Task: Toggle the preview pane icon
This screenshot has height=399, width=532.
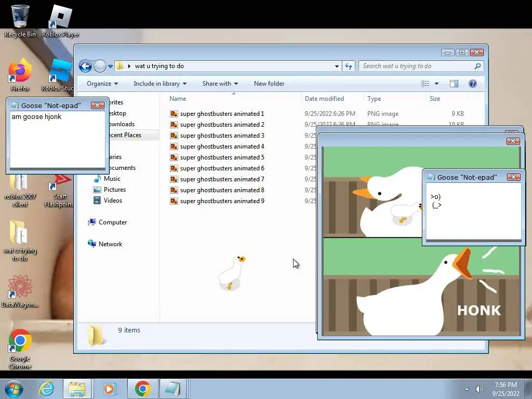Action: 454,84
